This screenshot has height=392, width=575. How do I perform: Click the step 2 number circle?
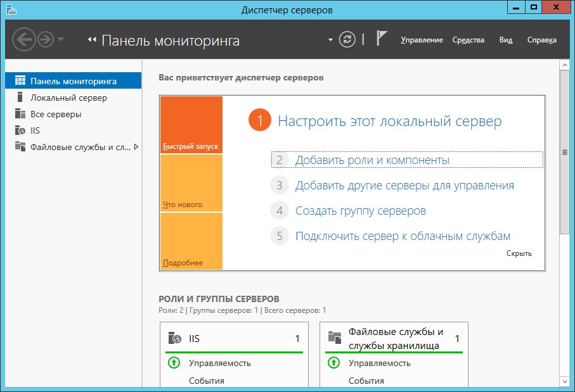280,160
